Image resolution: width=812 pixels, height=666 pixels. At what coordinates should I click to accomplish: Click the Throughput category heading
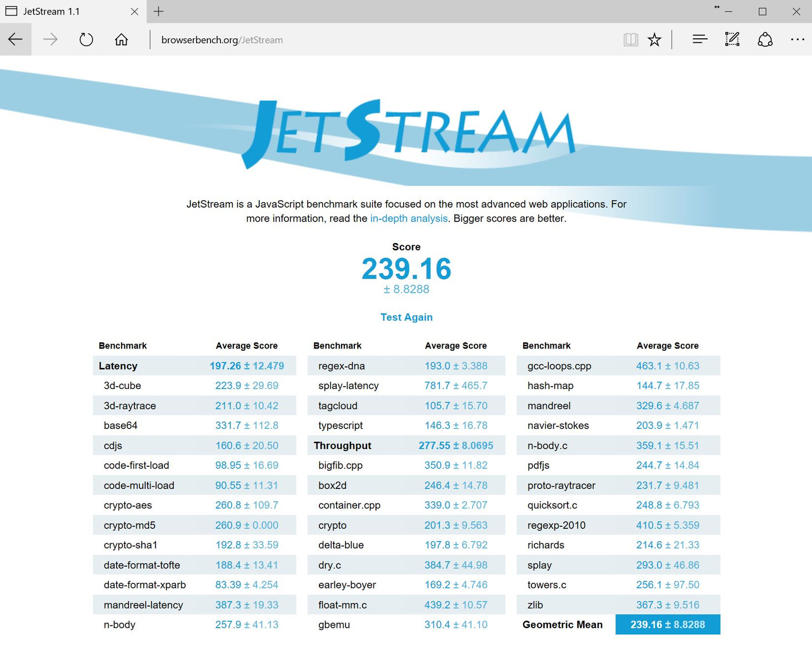click(343, 446)
